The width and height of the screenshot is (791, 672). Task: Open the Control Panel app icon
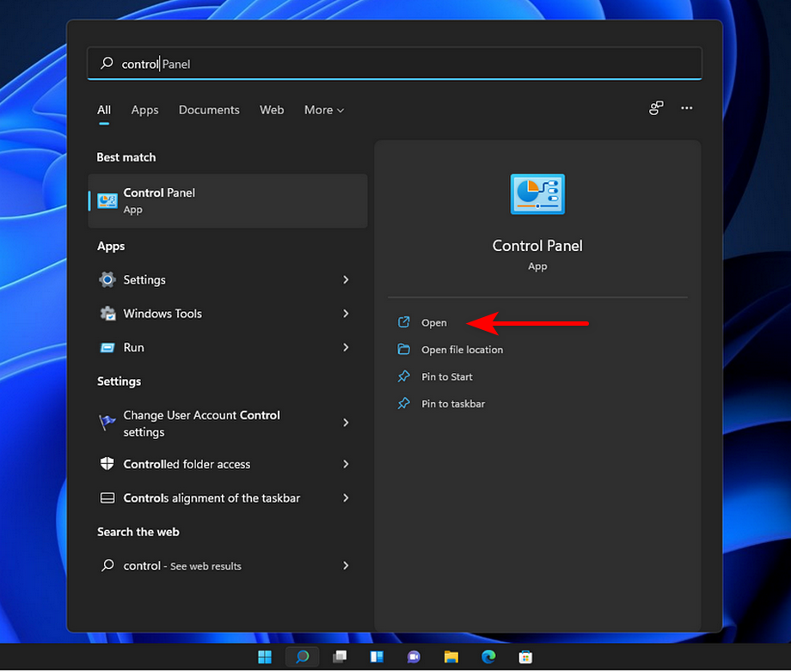(107, 199)
